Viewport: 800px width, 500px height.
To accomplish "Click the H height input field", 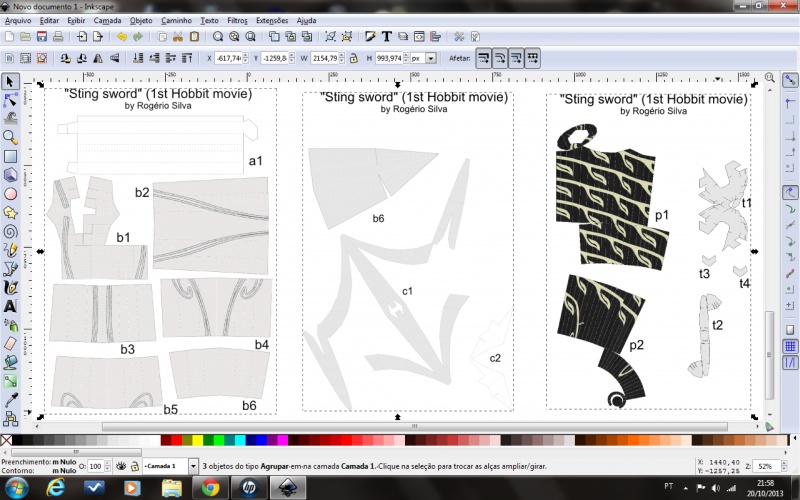I will pyautogui.click(x=389, y=58).
